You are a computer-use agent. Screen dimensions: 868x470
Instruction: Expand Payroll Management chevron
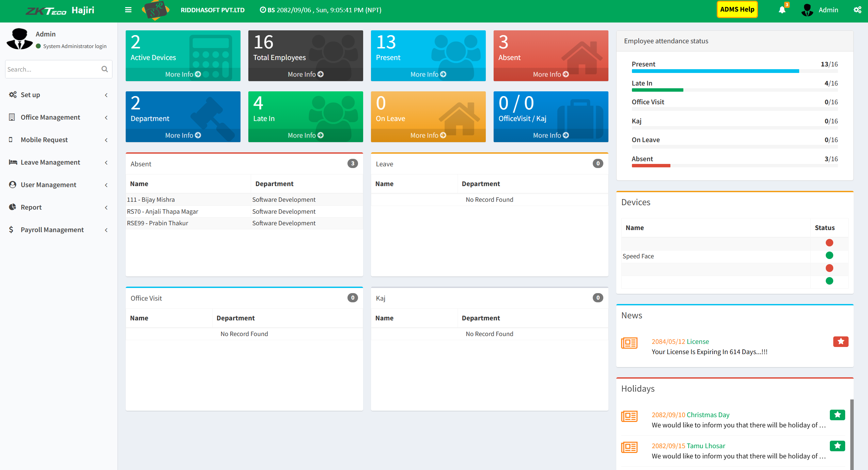106,230
